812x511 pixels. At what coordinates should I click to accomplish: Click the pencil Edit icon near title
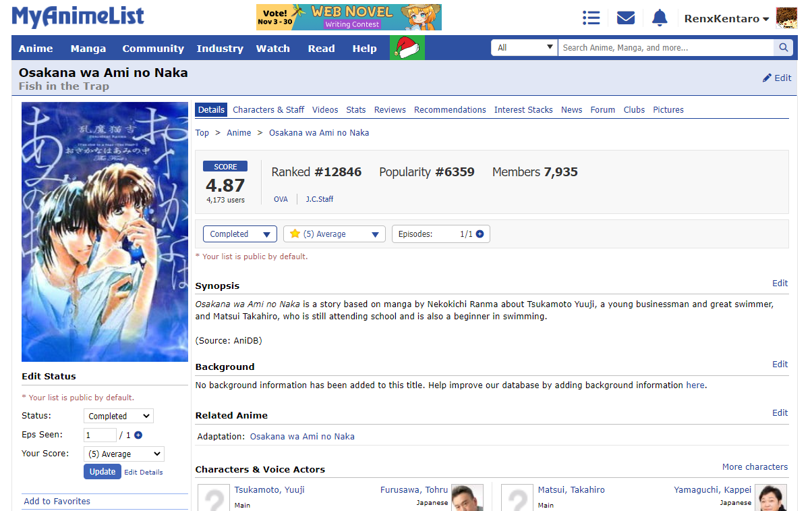[x=767, y=78]
